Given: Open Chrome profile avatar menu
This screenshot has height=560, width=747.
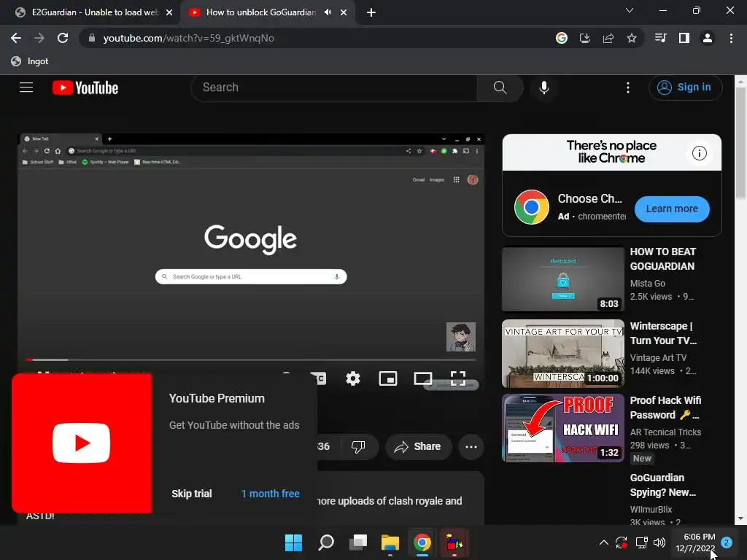Looking at the screenshot, I should (x=707, y=38).
